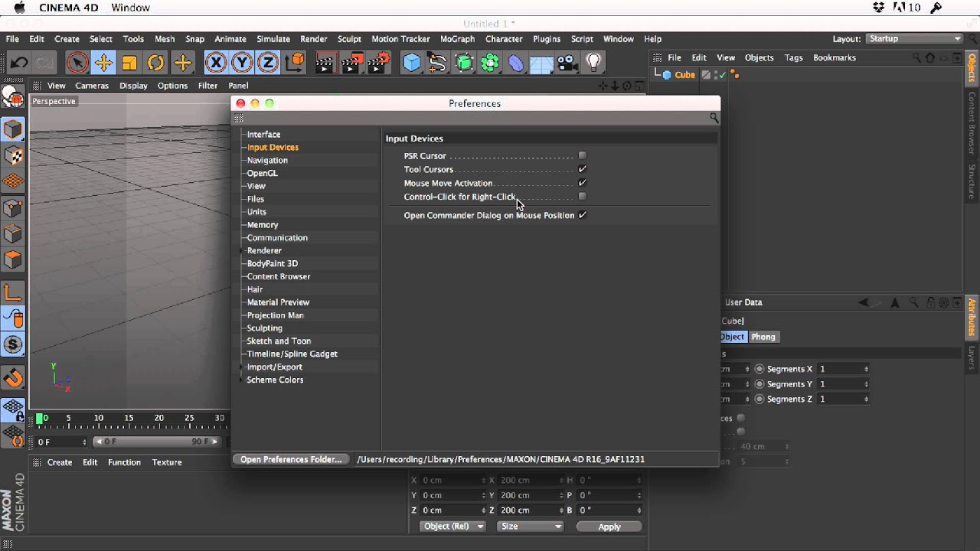Click the camera icon

click(567, 63)
